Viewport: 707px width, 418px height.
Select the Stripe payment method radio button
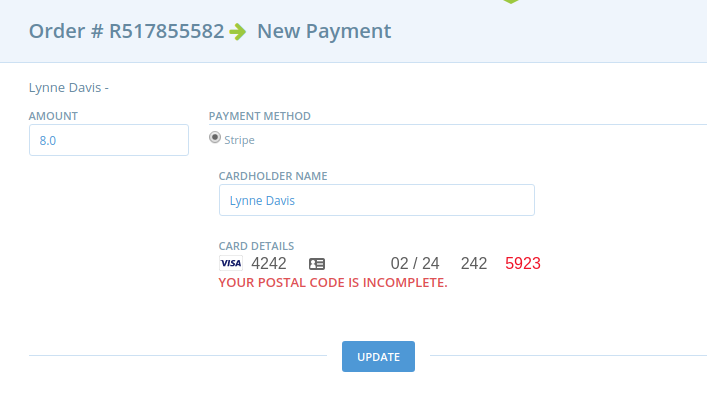tap(215, 137)
